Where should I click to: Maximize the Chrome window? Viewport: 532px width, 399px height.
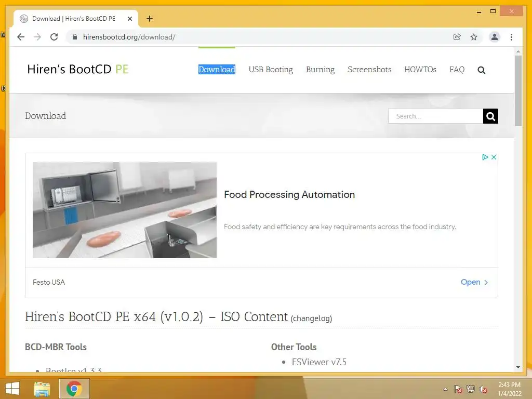493,11
